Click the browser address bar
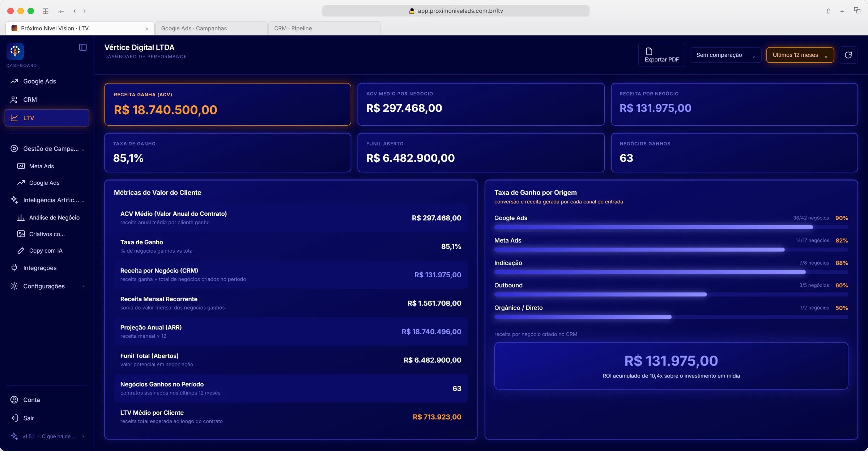This screenshot has width=868, height=451. (456, 11)
